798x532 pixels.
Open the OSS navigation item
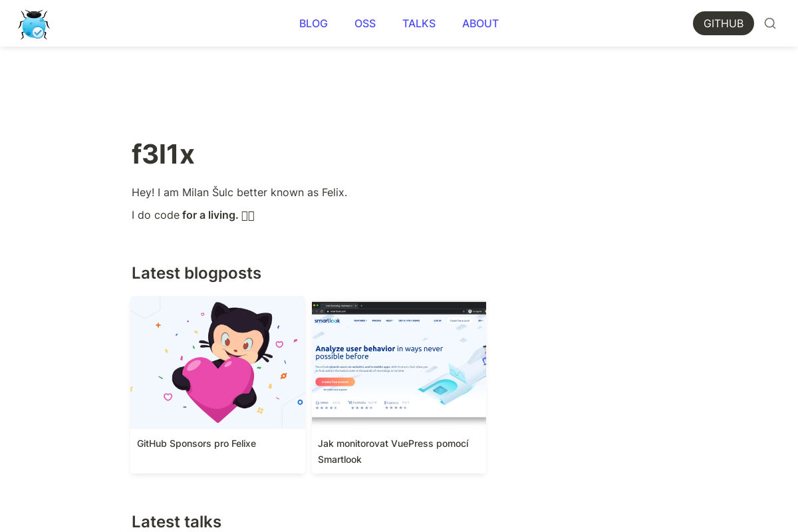click(365, 23)
